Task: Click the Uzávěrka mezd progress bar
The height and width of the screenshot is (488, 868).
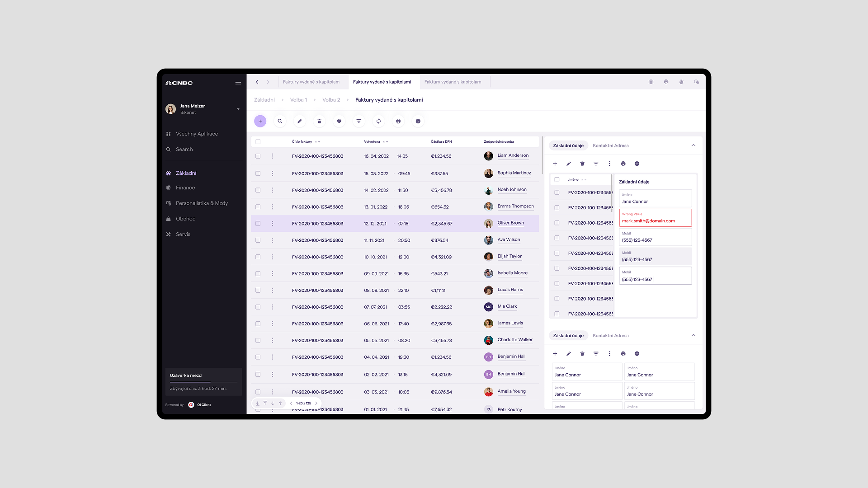Action: [203, 382]
